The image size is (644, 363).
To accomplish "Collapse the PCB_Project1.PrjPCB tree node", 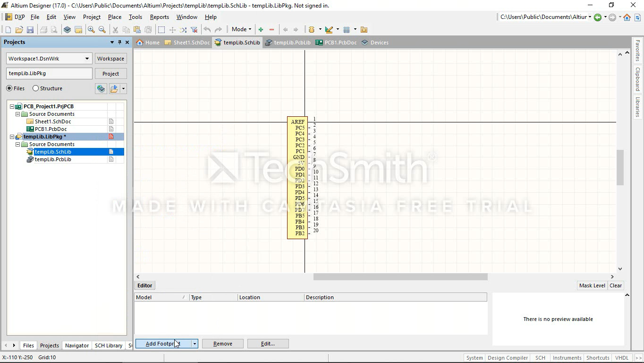I will click(12, 106).
